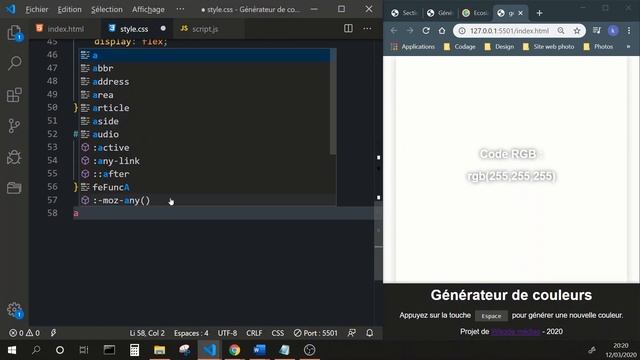Zoom icon in Chrome address bar
Screen dimensions: 640x360
click(x=561, y=31)
